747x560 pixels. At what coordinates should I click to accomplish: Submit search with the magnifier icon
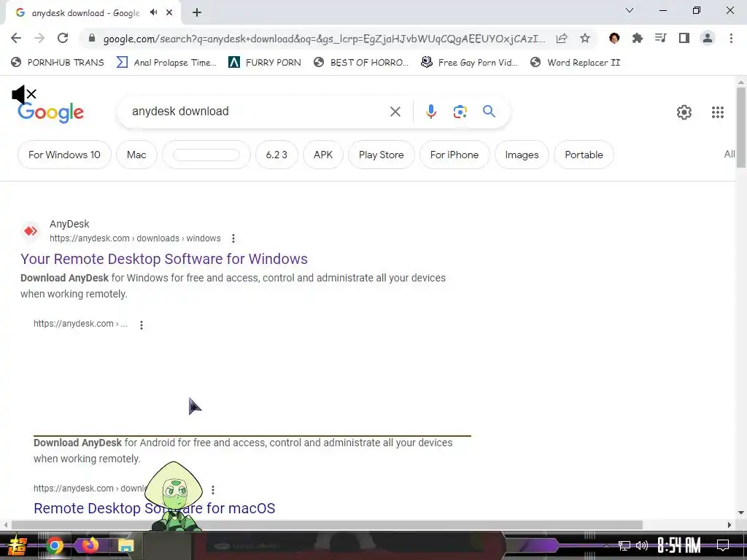coord(489,112)
